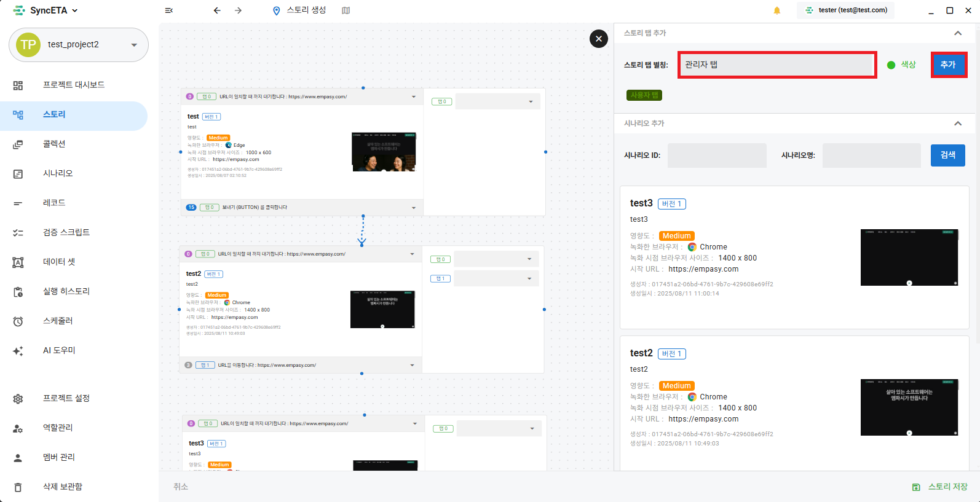The height and width of the screenshot is (502, 980).
Task: Click the 검색 button
Action: (x=947, y=155)
